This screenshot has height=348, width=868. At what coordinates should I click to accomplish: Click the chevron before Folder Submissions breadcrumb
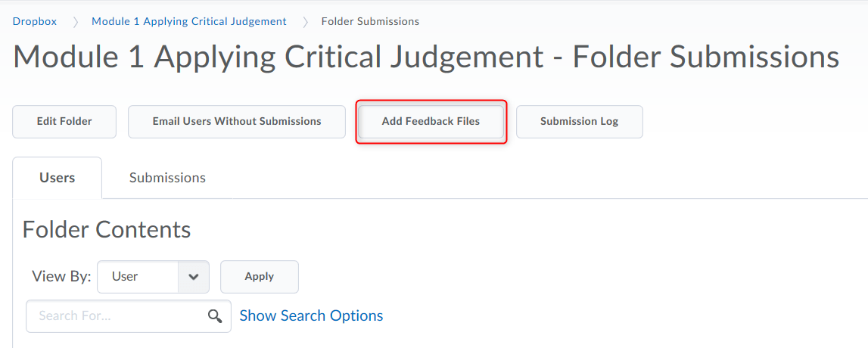coord(305,22)
